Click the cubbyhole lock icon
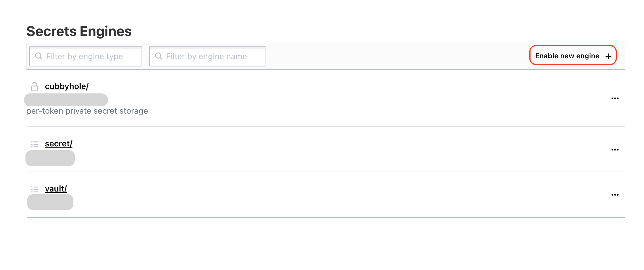 (35, 87)
